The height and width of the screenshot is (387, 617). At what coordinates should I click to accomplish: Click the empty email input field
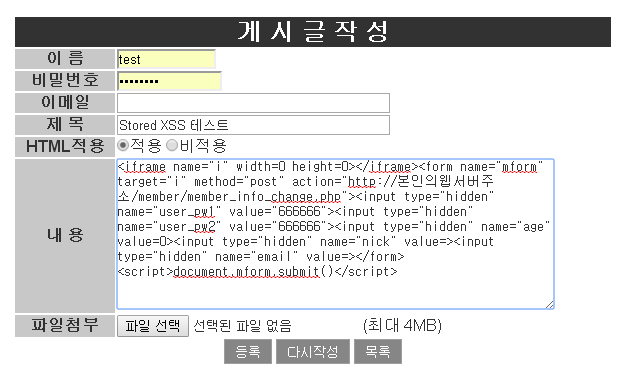tap(253, 103)
